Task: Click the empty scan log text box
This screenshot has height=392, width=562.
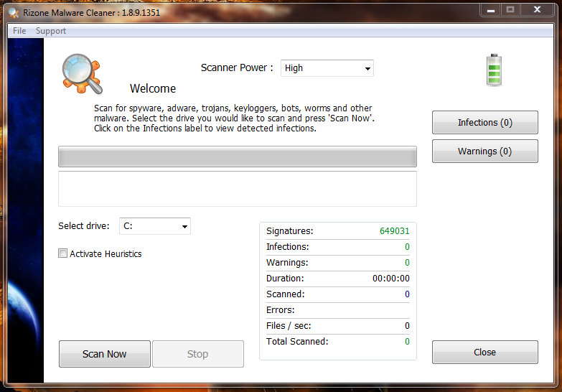Action: coord(238,189)
